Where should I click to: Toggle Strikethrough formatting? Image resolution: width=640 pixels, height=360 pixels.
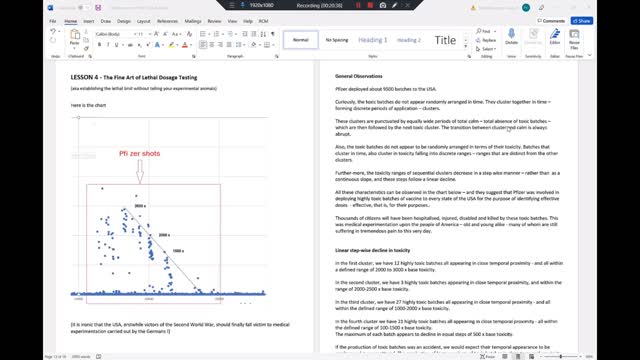[130, 45]
